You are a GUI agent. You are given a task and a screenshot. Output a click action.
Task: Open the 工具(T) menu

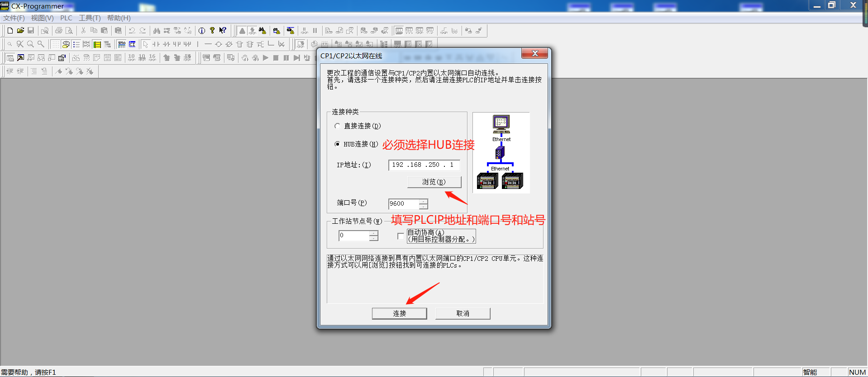click(90, 18)
